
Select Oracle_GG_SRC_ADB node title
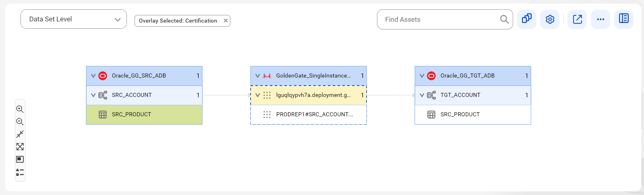[x=139, y=75]
